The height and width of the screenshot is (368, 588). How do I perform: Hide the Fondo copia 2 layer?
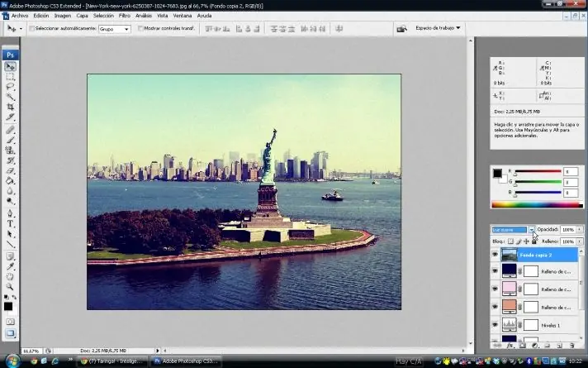[x=495, y=256]
